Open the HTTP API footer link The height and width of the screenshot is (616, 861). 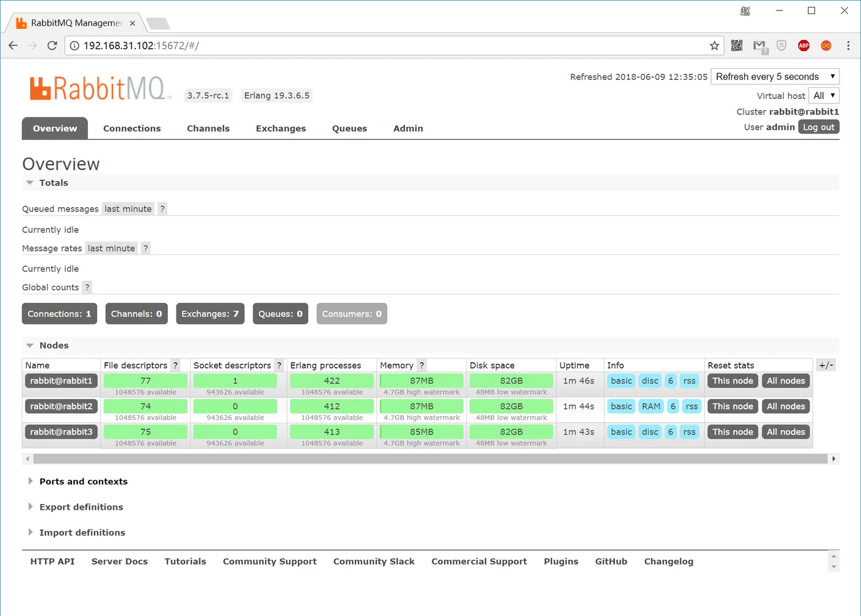pyautogui.click(x=52, y=561)
